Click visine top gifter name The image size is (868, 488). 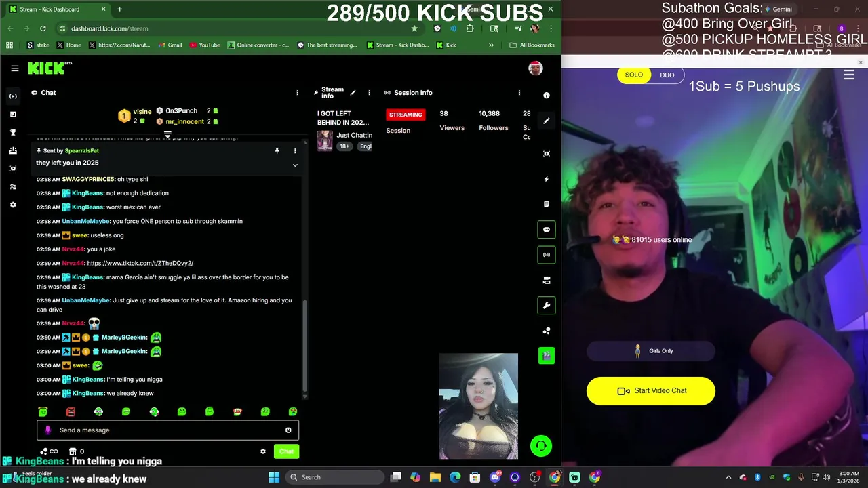142,112
